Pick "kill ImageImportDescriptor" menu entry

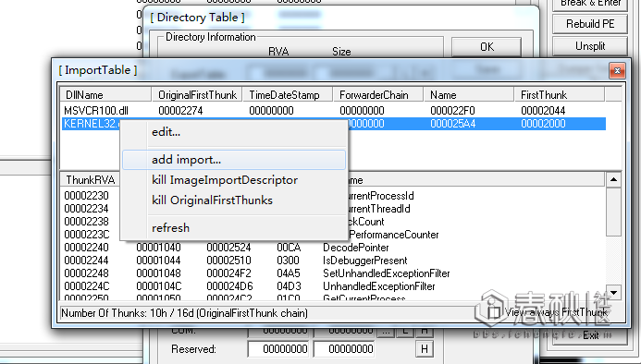click(x=225, y=180)
